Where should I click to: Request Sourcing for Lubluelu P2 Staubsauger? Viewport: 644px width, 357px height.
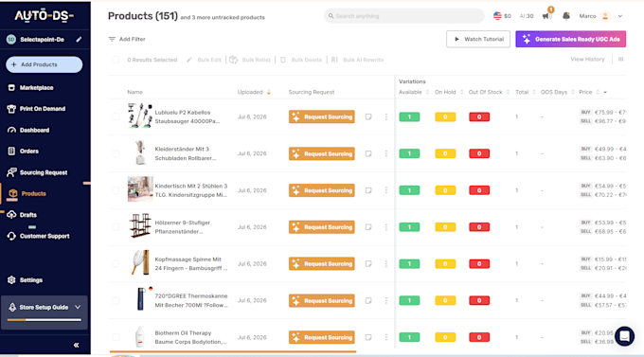[x=322, y=116]
